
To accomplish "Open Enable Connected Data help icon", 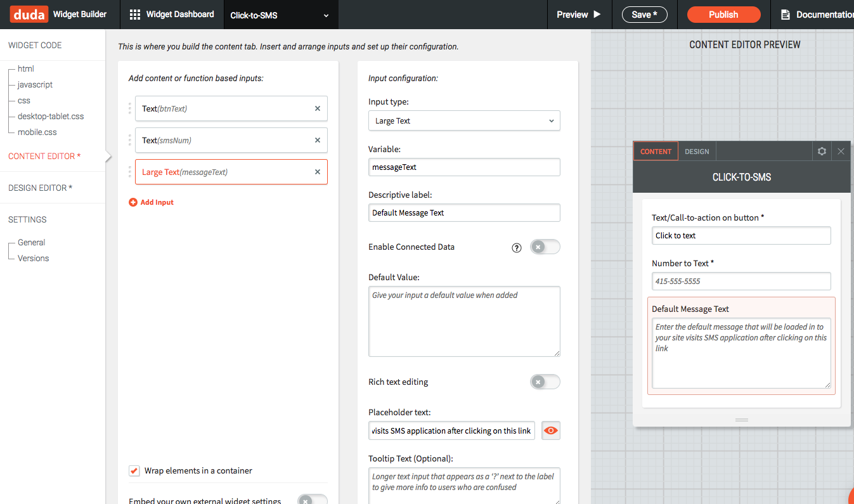I will 517,247.
